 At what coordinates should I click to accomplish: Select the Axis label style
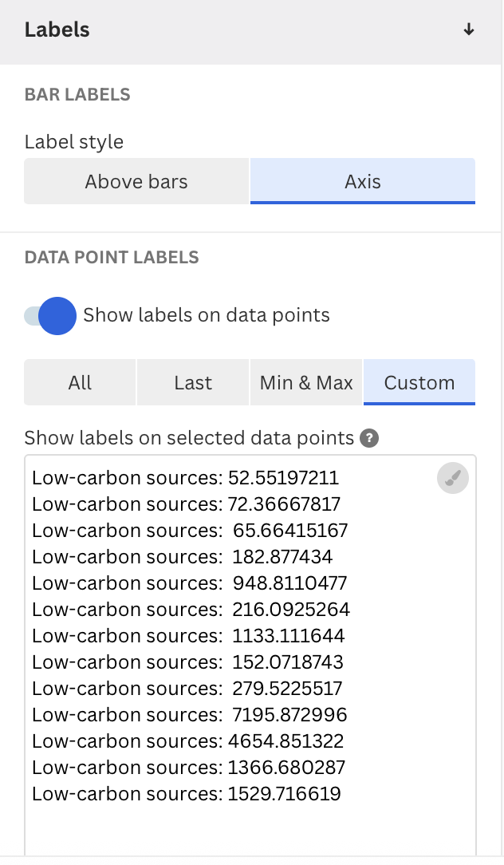(x=363, y=181)
